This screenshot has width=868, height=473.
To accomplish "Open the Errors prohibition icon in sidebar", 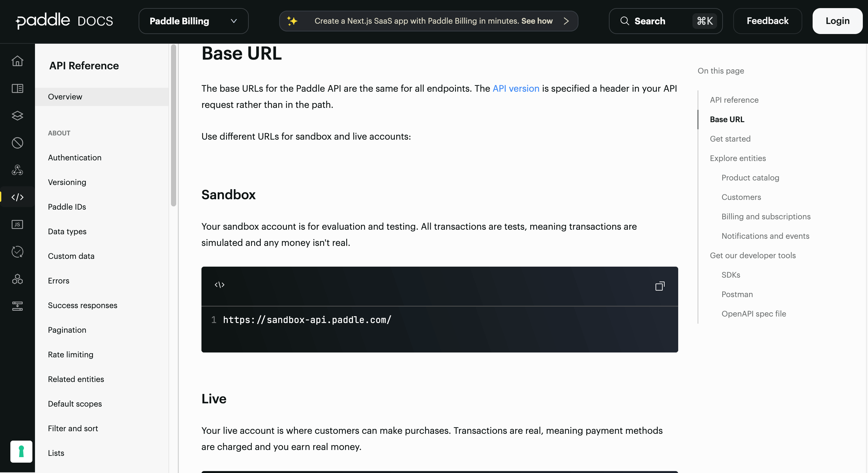I will click(17, 143).
